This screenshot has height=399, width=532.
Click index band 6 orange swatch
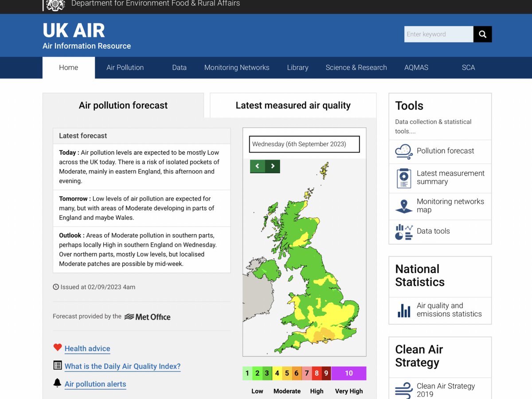297,373
